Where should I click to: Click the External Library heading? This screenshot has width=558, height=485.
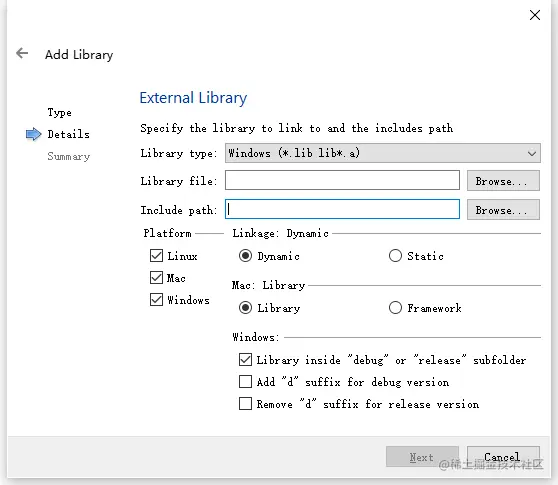click(x=193, y=98)
